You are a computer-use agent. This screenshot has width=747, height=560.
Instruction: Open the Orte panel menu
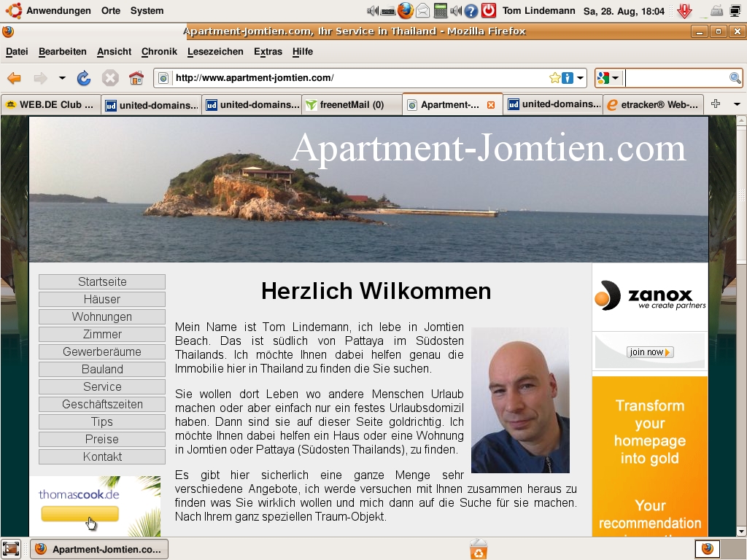pos(111,10)
